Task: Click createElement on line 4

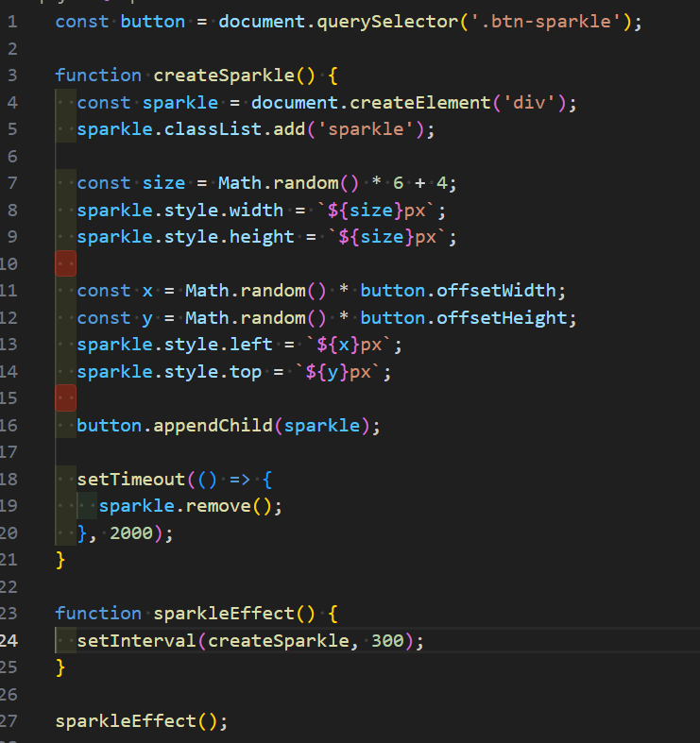Action: tap(419, 102)
